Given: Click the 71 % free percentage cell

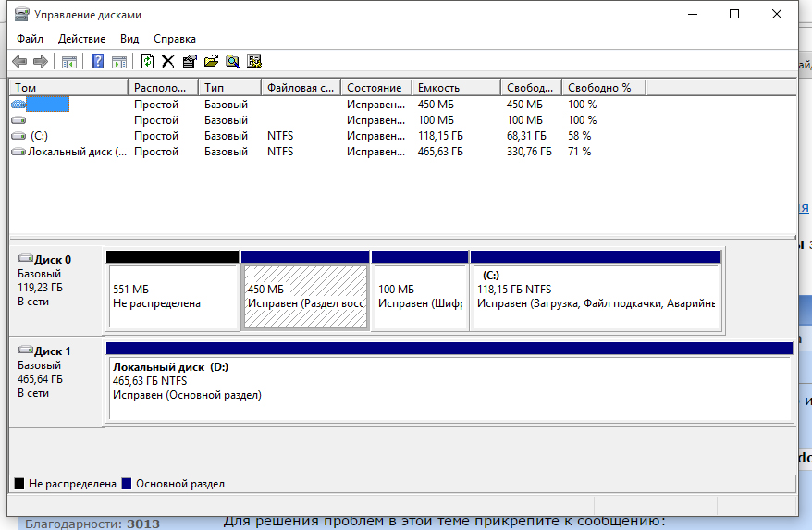Looking at the screenshot, I should point(580,152).
